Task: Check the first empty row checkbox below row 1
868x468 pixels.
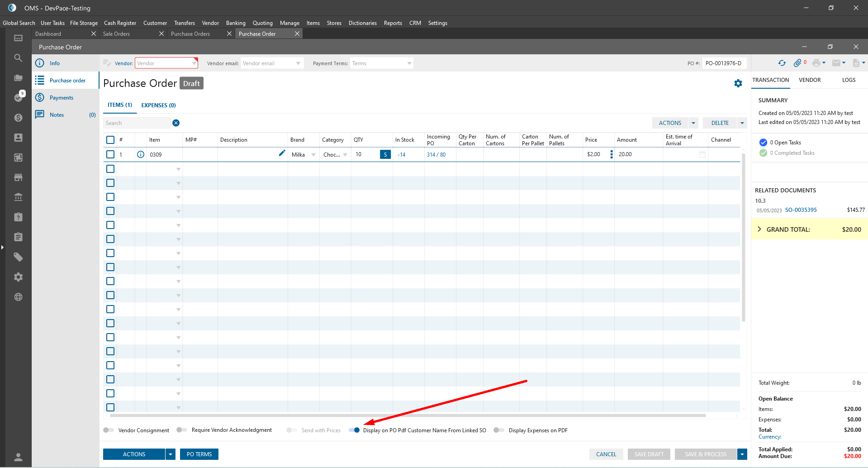Action: (110, 169)
